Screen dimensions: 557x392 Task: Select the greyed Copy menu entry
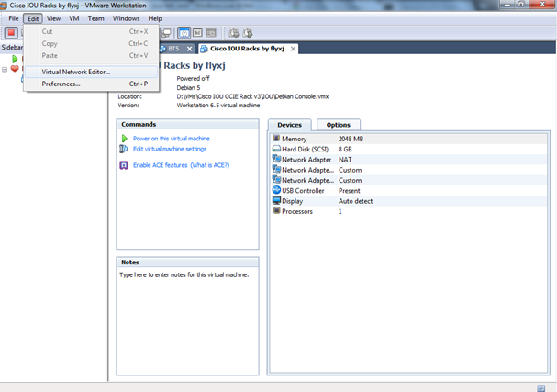point(91,43)
